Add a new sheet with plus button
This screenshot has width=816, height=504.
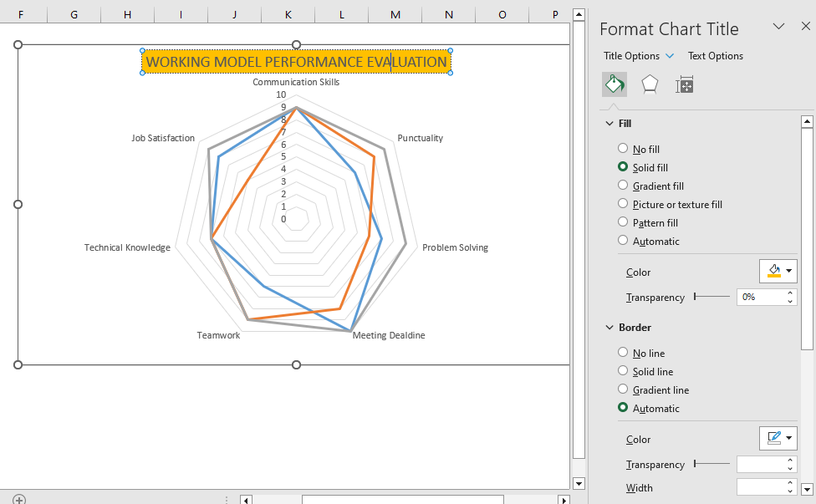point(18,500)
